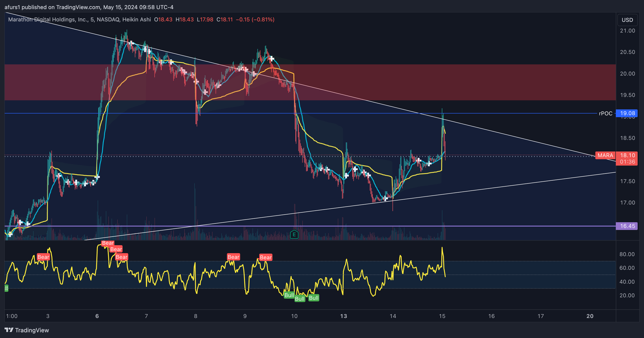This screenshot has height=338, width=644.
Task: Click the 17 date axis label
Action: 541,316
